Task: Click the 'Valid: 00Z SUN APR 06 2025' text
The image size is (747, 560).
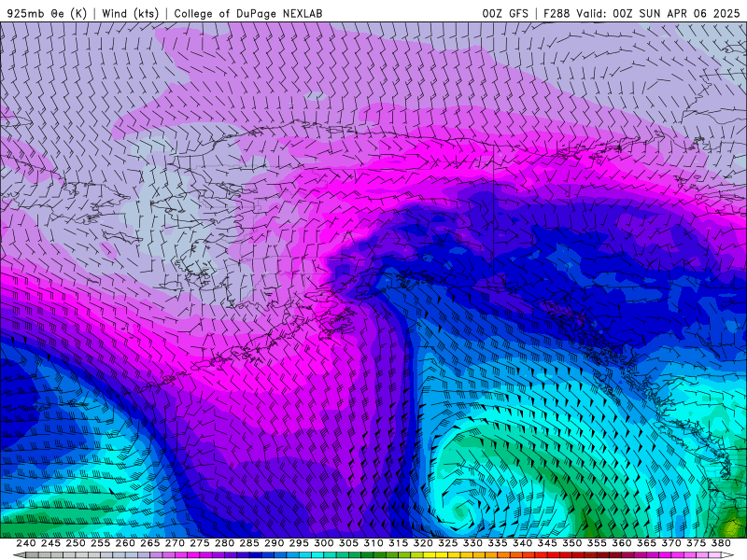Action: (x=658, y=13)
